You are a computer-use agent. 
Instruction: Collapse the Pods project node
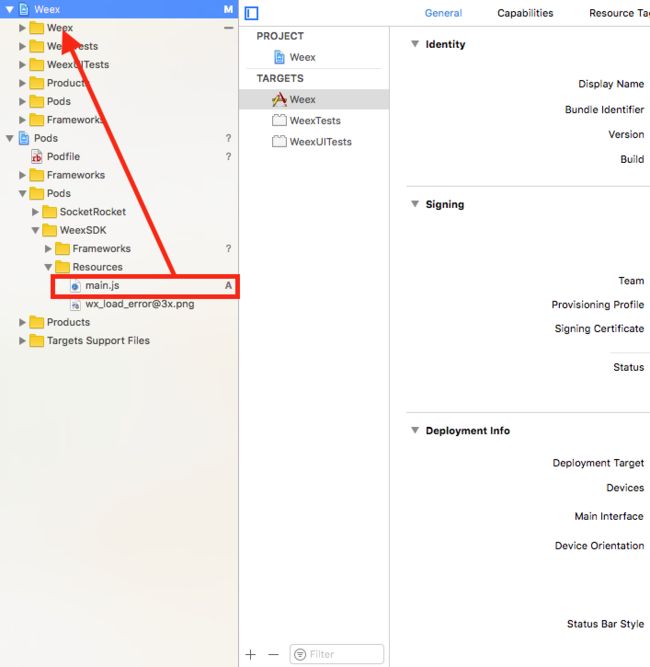9,138
